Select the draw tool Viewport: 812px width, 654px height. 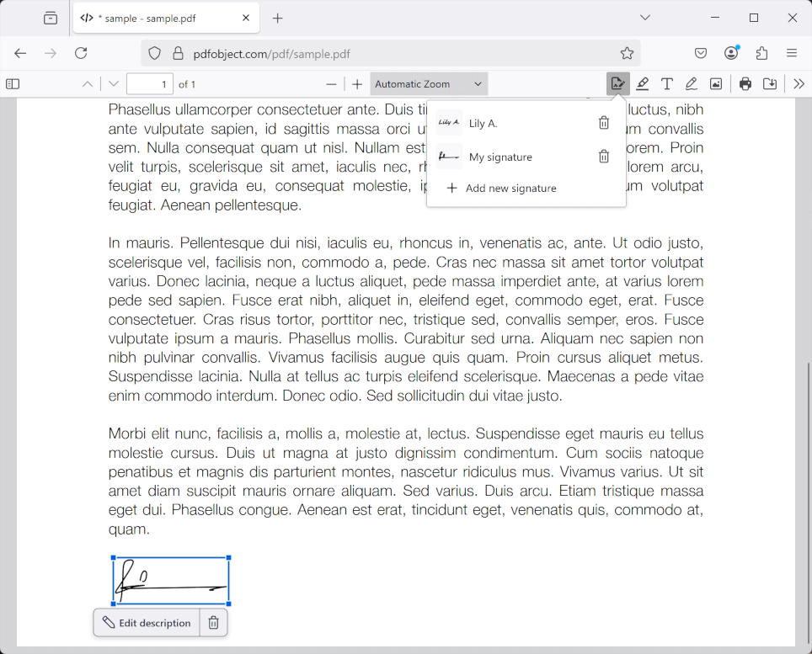tap(692, 84)
